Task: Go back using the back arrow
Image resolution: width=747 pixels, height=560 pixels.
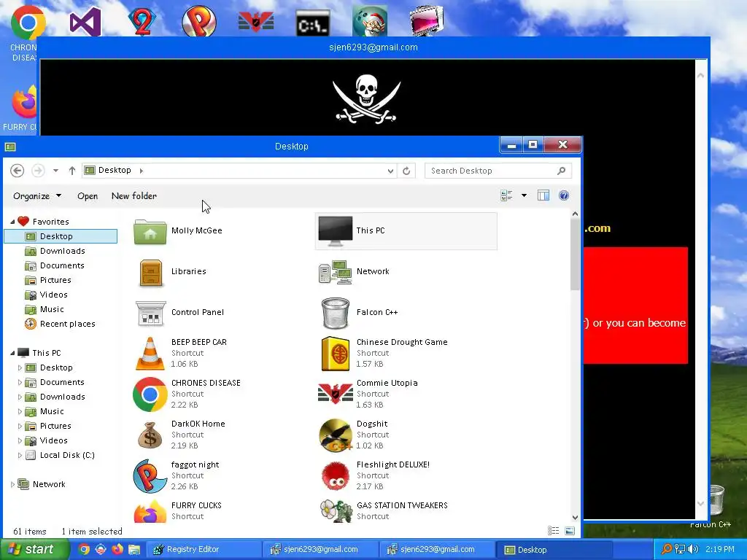Action: click(18, 171)
